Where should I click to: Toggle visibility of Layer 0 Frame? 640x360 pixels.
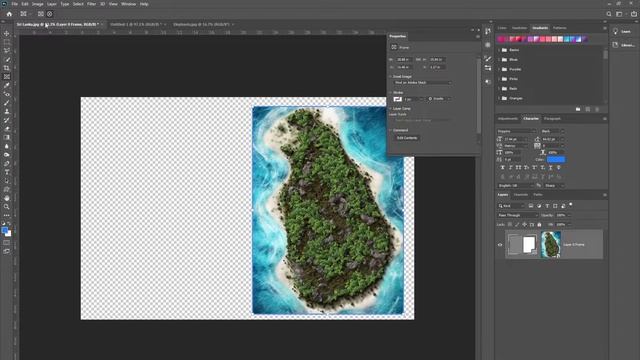coord(500,244)
